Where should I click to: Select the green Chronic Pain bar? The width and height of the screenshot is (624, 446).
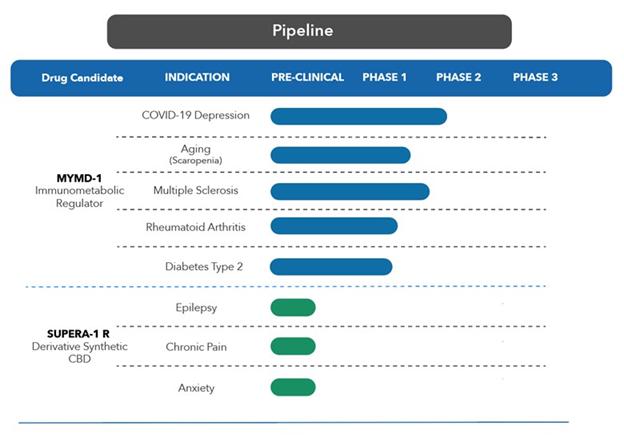(x=292, y=346)
